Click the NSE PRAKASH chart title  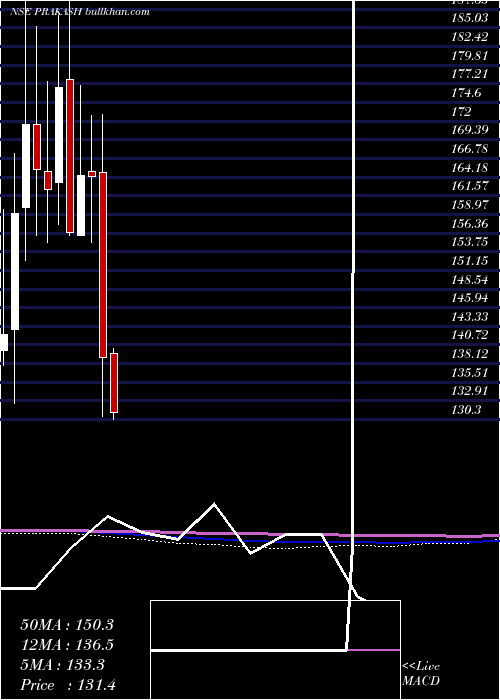(x=79, y=12)
